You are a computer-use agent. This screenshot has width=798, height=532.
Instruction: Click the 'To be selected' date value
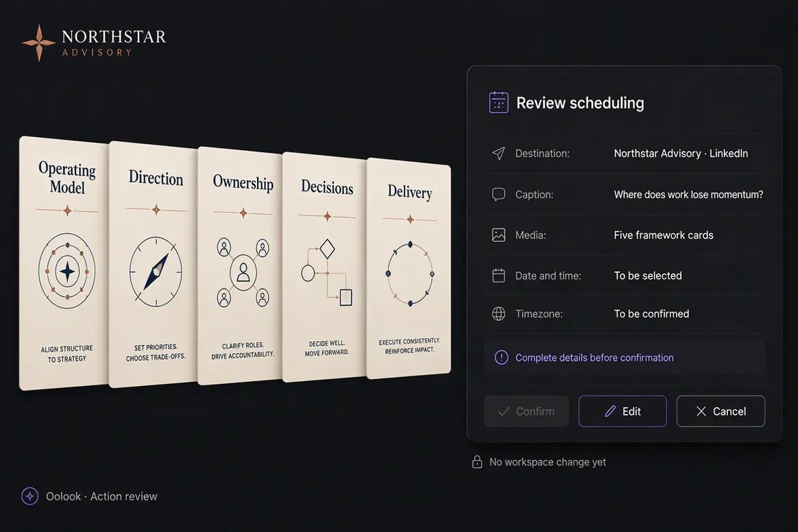(x=648, y=276)
